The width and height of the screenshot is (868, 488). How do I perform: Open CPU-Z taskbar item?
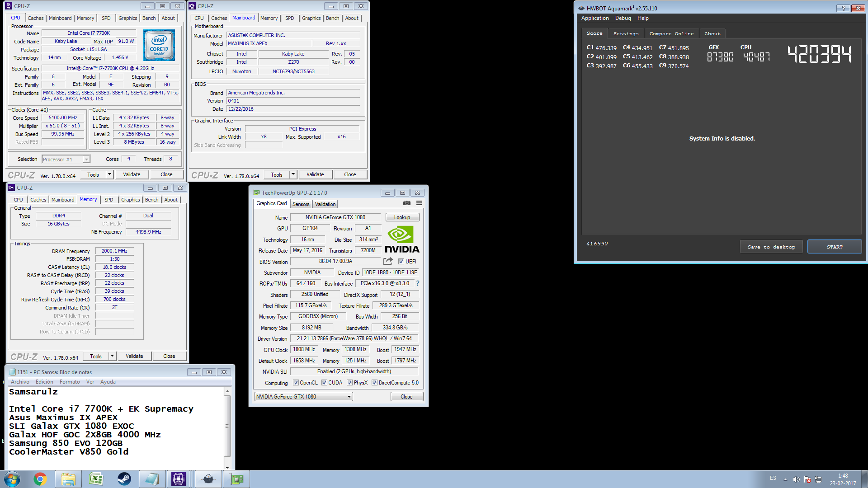(179, 479)
